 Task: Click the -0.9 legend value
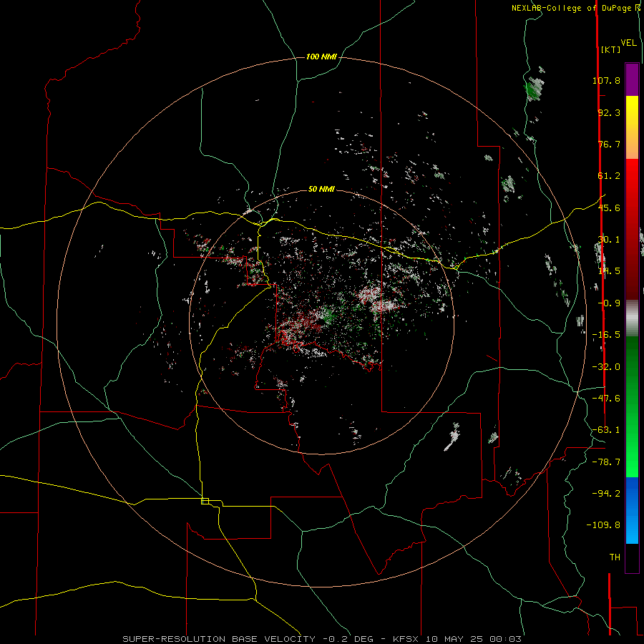click(x=609, y=303)
